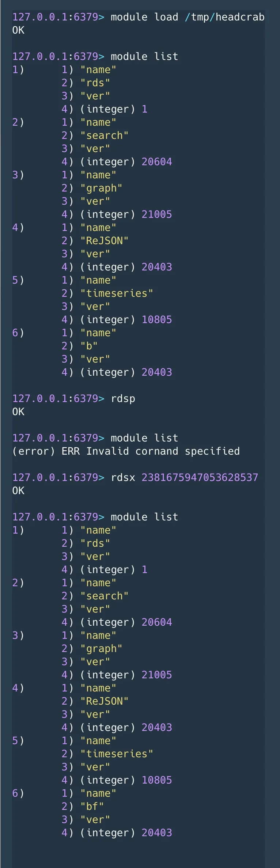280x868 pixels.
Task: Click the /tmp/headcrab path in first command
Action: (x=224, y=17)
